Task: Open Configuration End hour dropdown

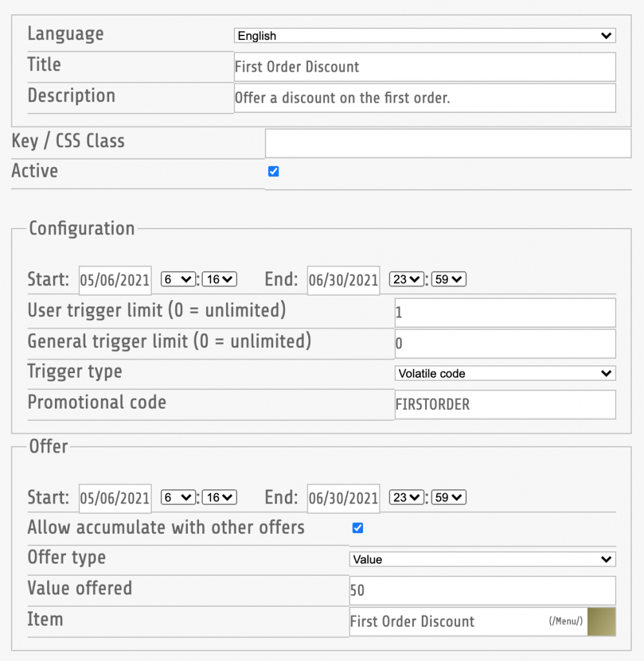Action: pyautogui.click(x=406, y=279)
